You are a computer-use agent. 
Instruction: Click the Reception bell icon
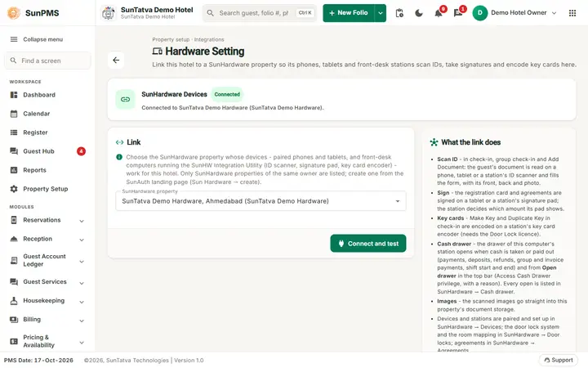coord(14,239)
